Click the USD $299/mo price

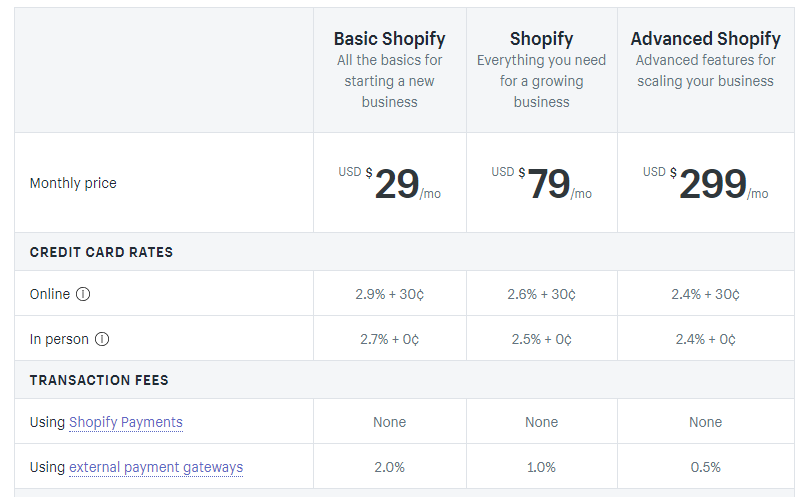click(x=705, y=184)
